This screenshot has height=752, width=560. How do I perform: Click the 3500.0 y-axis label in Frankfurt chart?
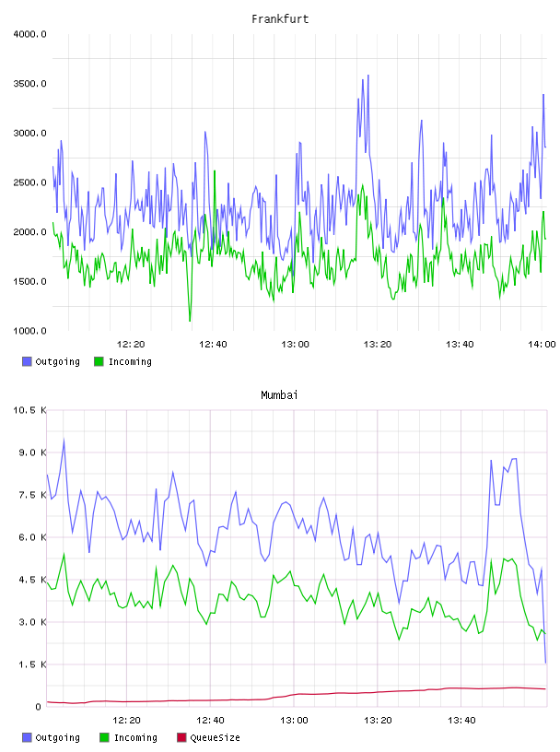[x=29, y=84]
